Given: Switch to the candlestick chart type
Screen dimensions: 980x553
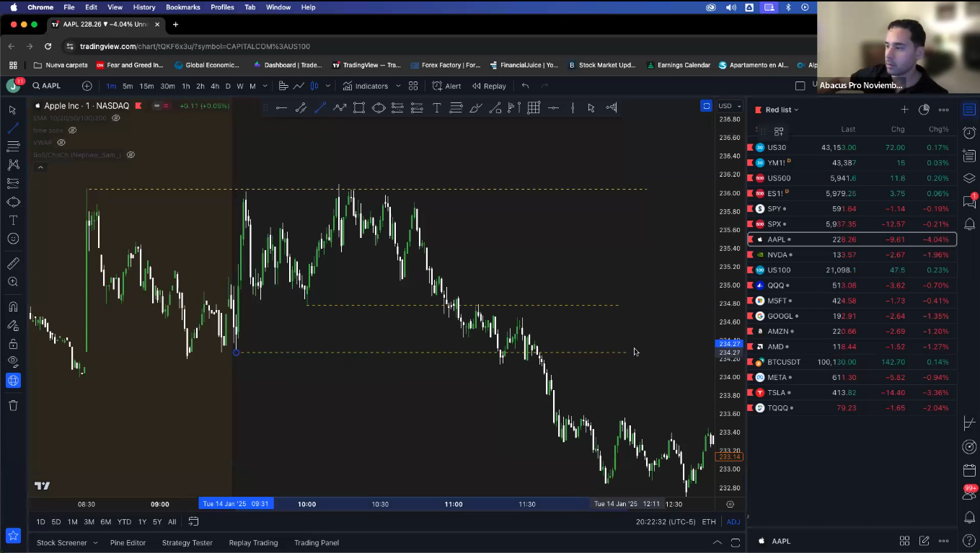Looking at the screenshot, I should click(314, 86).
